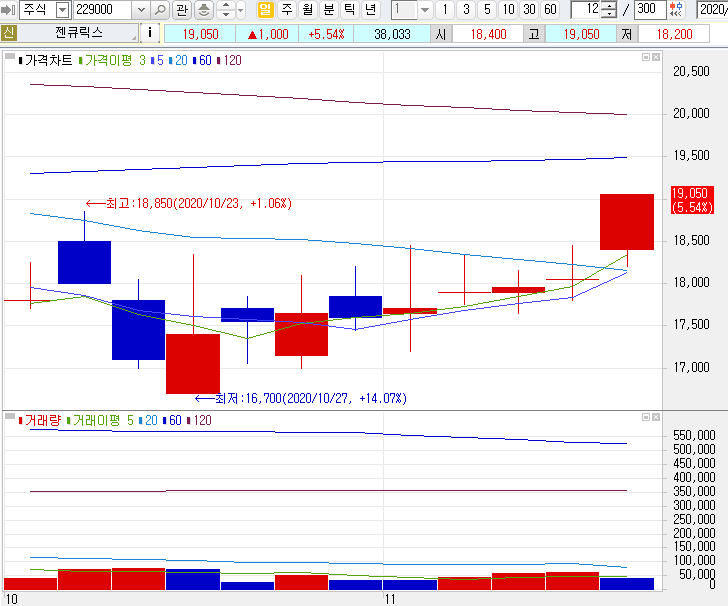Screen dimensions: 728x606
Task: Maximize the price chart pane icon
Action: (646, 57)
